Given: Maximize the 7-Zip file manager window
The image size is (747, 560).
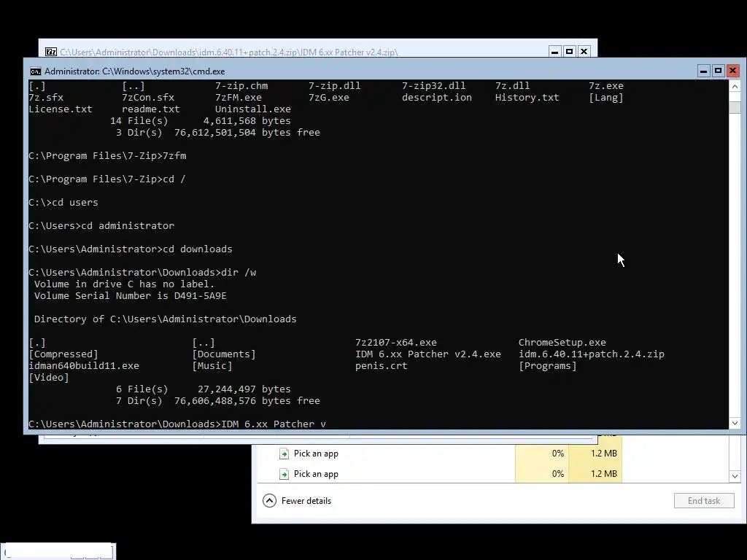Looking at the screenshot, I should pyautogui.click(x=569, y=52).
